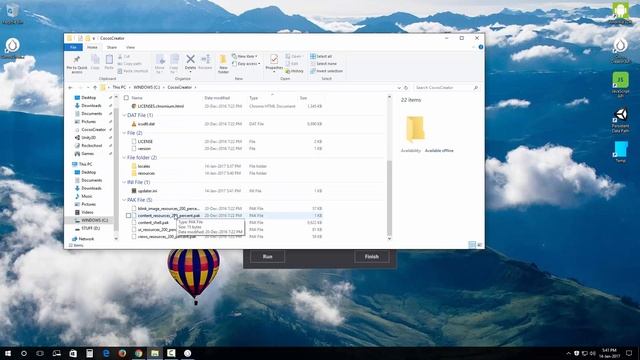The height and width of the screenshot is (360, 640).
Task: Pin folder to Quick access in ribbon
Action: [x=77, y=64]
